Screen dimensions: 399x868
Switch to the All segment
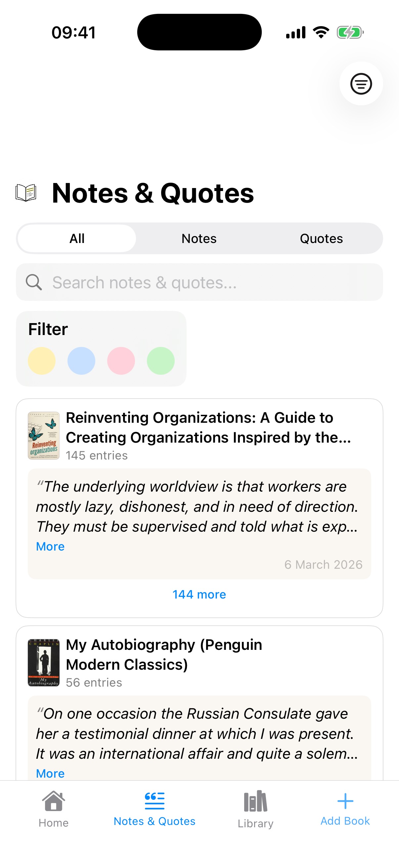pos(77,239)
